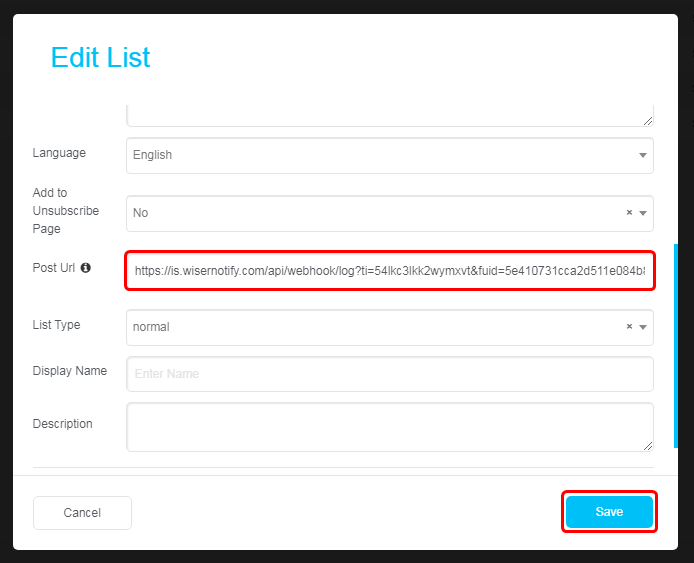Clear the List Type normal selection
Viewport: 694px width, 563px height.
[629, 327]
